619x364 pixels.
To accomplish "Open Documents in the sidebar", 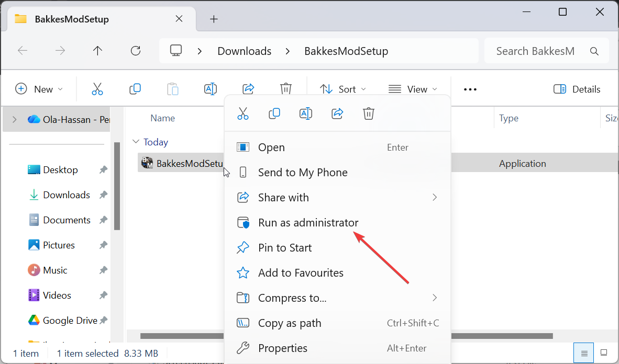I will [67, 220].
